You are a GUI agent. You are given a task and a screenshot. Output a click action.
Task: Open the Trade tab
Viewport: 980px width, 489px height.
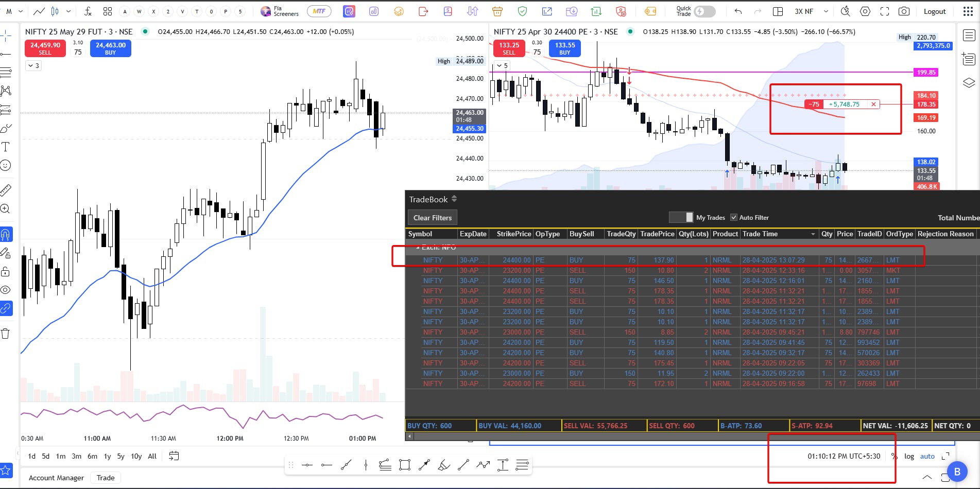tap(106, 478)
